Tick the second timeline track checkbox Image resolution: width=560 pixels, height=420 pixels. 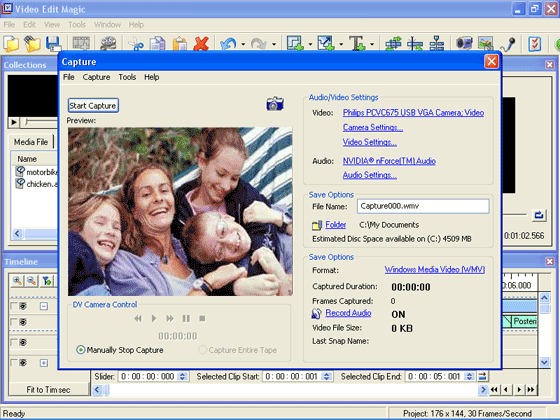[x=14, y=322]
